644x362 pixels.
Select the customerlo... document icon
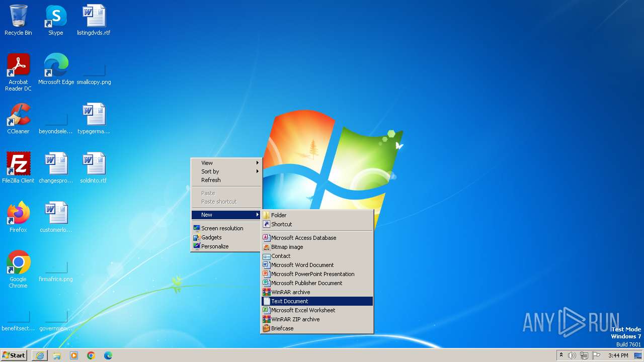pos(56,217)
